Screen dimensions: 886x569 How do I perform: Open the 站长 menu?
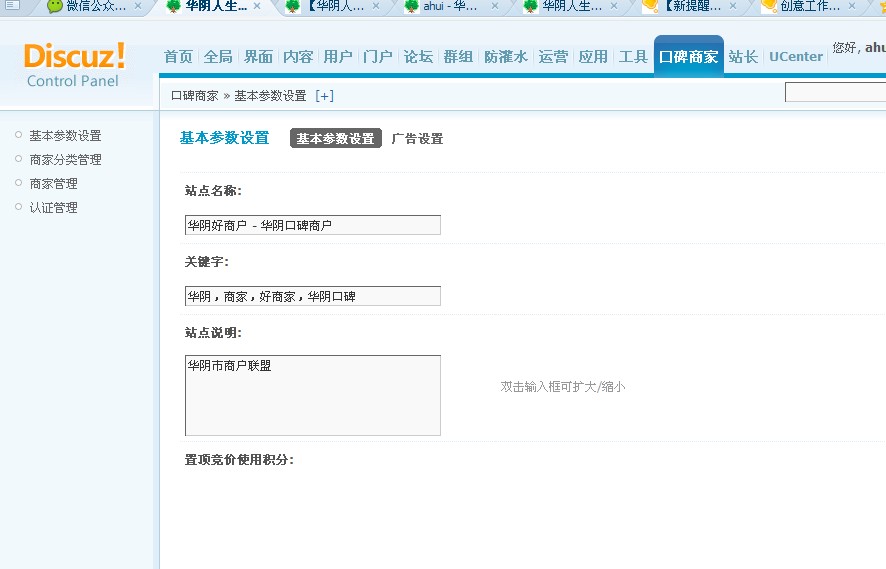pos(743,57)
